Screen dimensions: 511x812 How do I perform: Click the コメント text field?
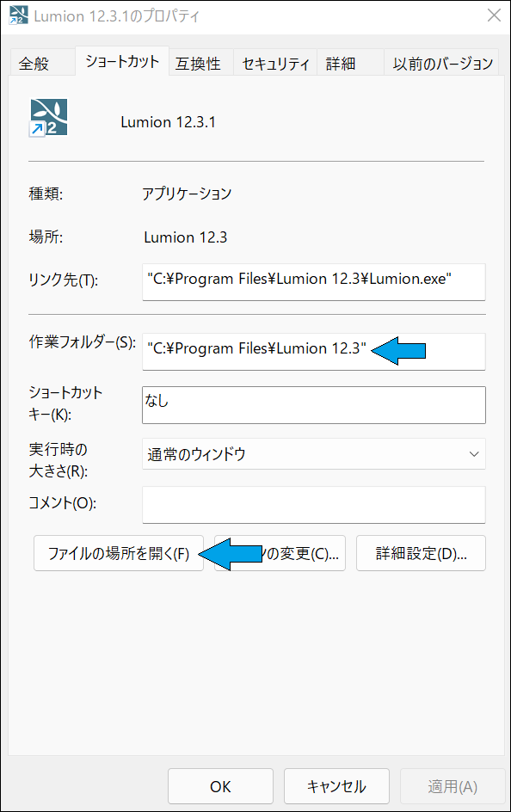pyautogui.click(x=314, y=505)
